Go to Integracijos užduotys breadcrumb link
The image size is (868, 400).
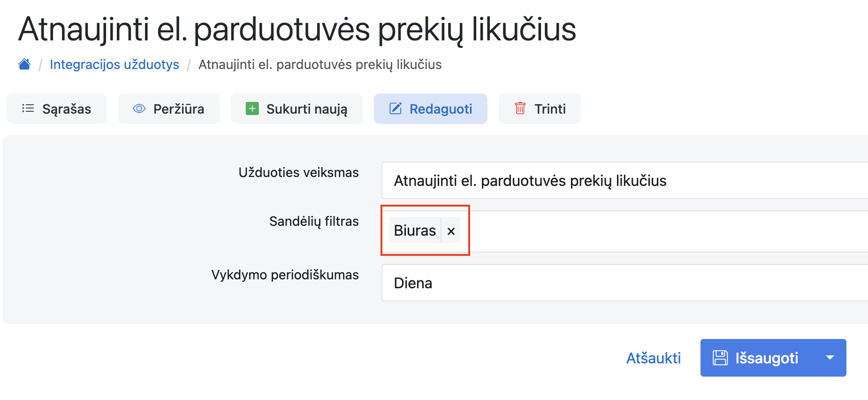pos(114,64)
